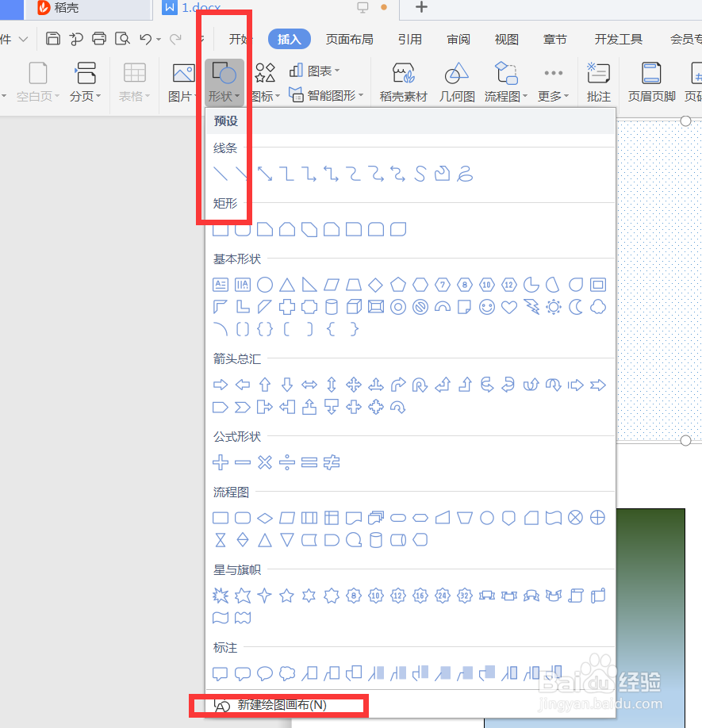Open the 稻壳 tab in title bar

(88, 9)
